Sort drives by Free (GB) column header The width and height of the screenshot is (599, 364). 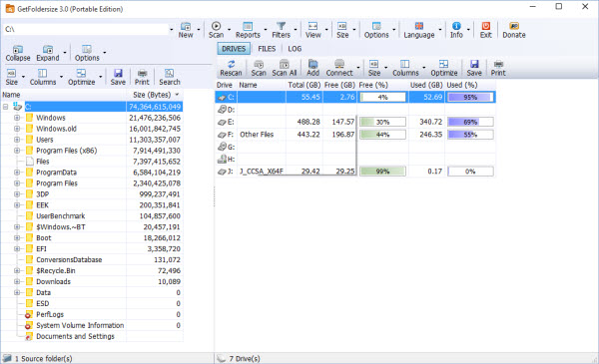coord(339,85)
